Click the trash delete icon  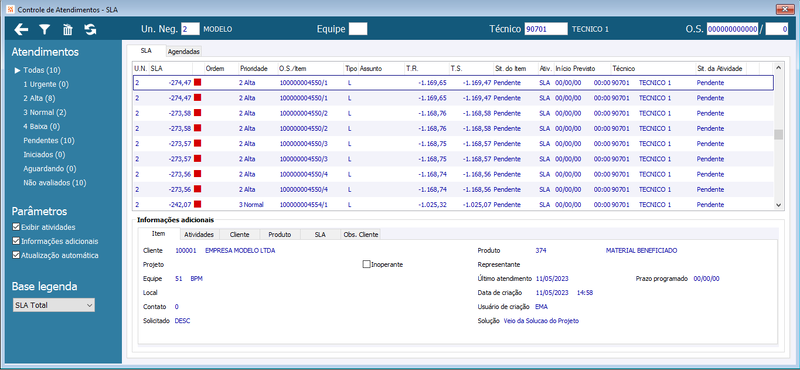click(67, 30)
